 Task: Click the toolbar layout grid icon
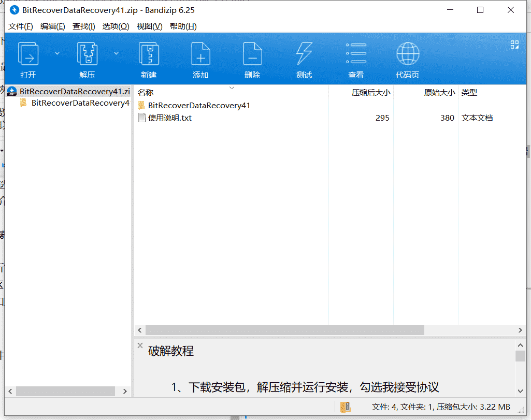pos(514,45)
